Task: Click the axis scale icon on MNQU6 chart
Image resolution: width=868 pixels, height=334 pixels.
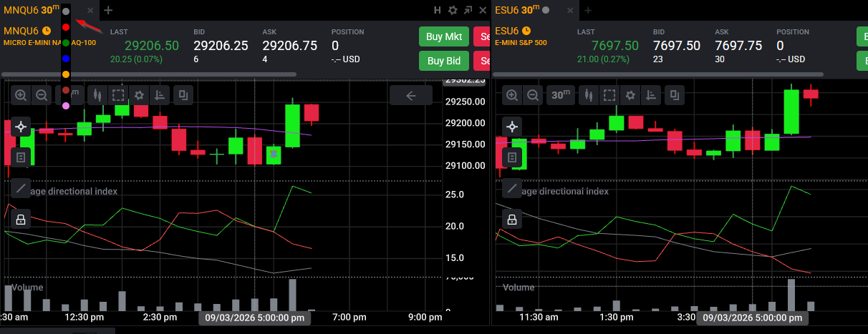Action: pos(160,95)
